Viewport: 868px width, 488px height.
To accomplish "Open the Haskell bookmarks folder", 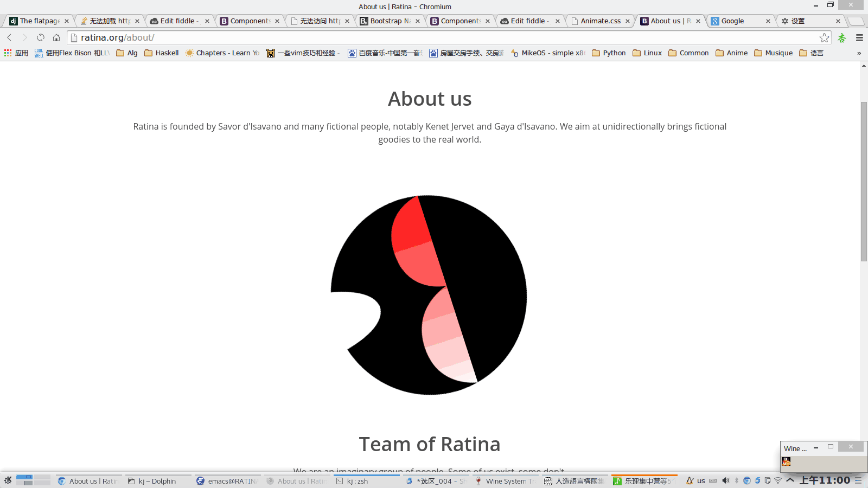I will coord(162,53).
